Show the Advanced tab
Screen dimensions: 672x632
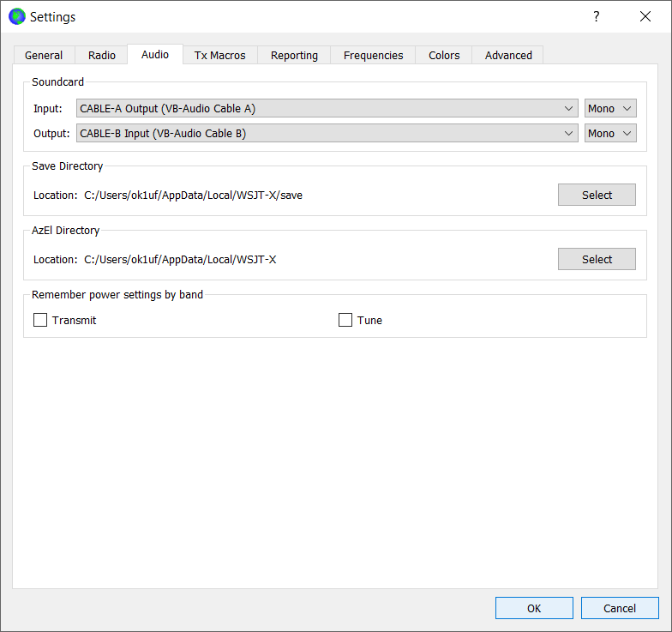(x=508, y=55)
